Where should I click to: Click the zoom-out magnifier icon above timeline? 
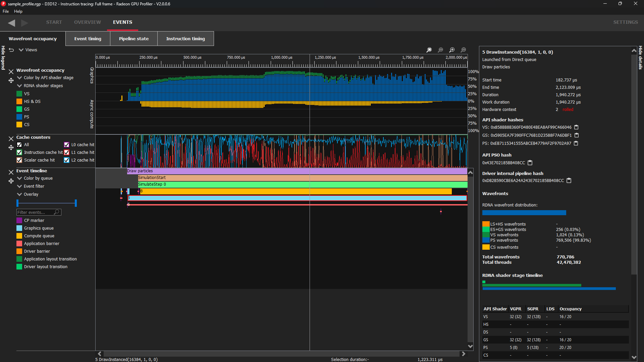tap(463, 50)
